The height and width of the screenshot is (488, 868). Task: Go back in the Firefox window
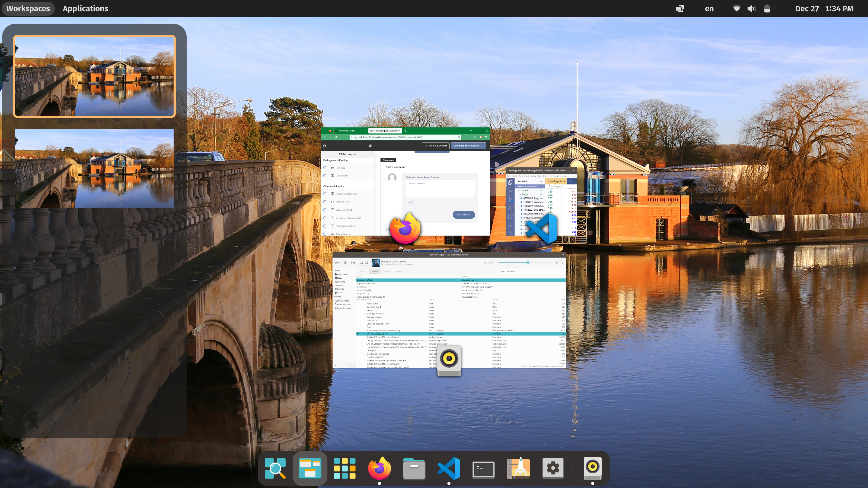324,137
